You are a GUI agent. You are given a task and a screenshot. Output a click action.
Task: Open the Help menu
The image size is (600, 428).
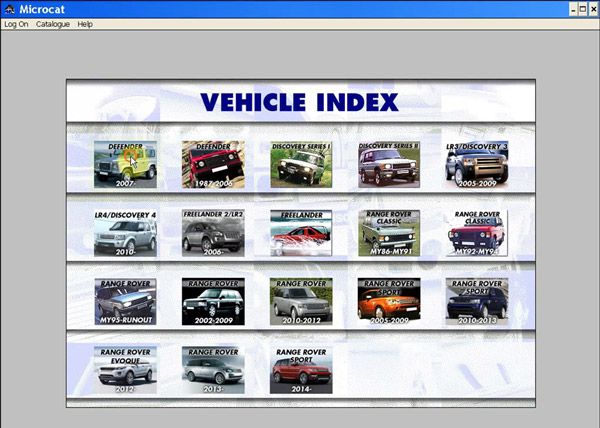click(85, 24)
